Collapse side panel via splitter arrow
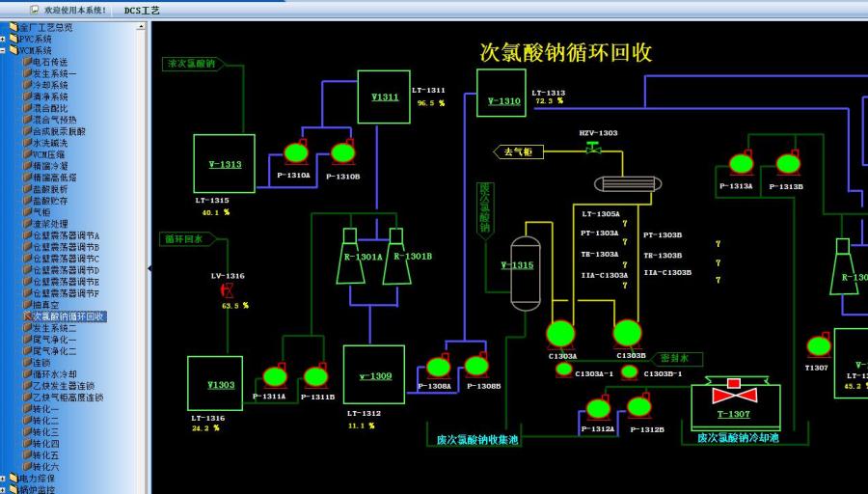The height and width of the screenshot is (494, 868). [149, 268]
